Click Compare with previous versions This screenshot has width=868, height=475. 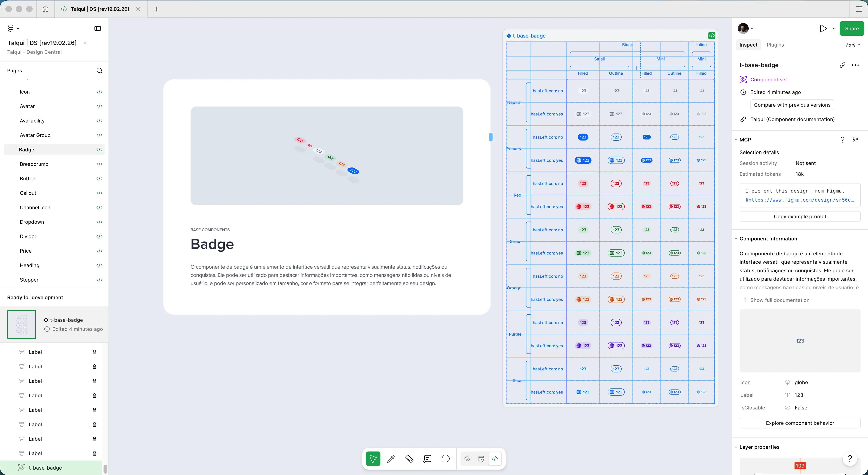pos(792,105)
